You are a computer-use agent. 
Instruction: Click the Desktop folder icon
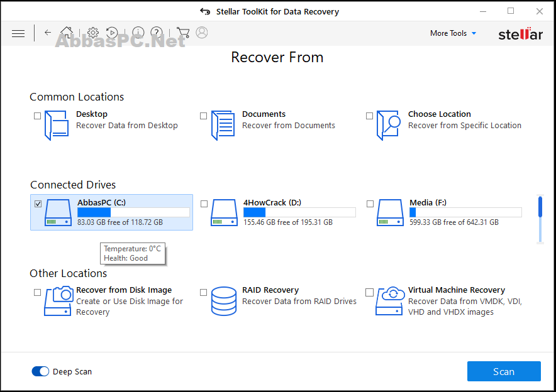[57, 125]
